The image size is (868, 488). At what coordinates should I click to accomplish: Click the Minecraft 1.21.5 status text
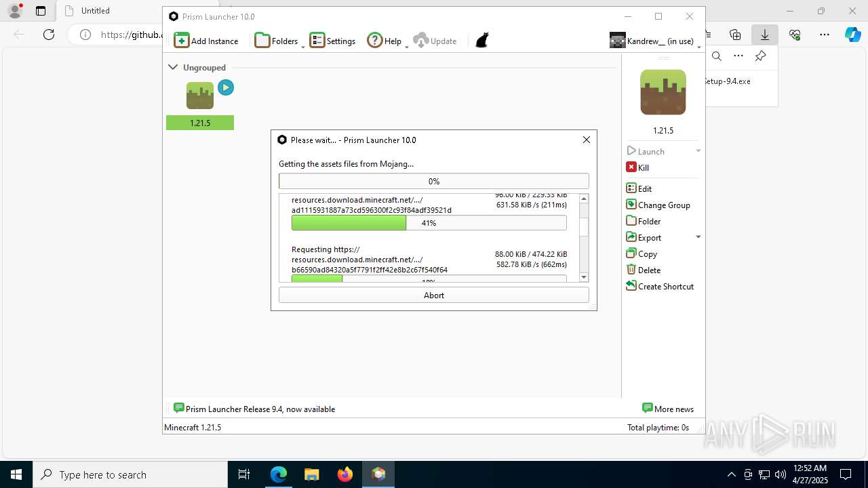click(x=193, y=427)
